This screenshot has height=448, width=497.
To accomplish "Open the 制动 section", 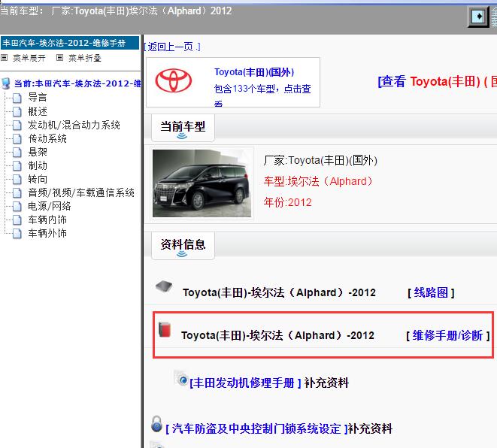I will [x=38, y=165].
